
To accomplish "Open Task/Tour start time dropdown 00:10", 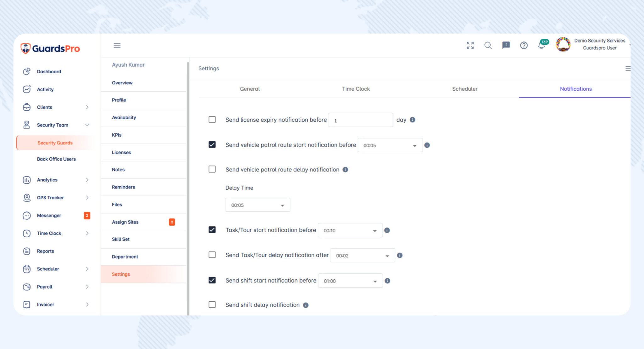I will pos(350,230).
